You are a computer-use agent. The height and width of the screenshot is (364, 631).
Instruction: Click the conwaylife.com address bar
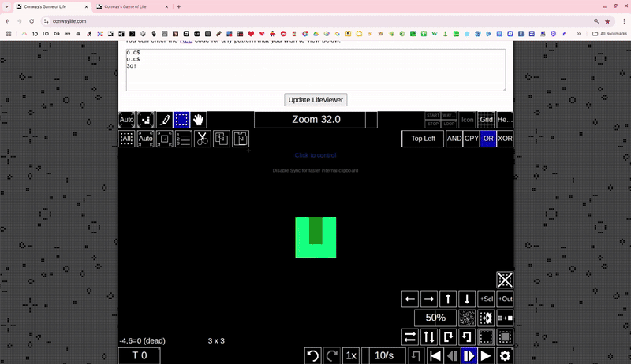tap(318, 21)
